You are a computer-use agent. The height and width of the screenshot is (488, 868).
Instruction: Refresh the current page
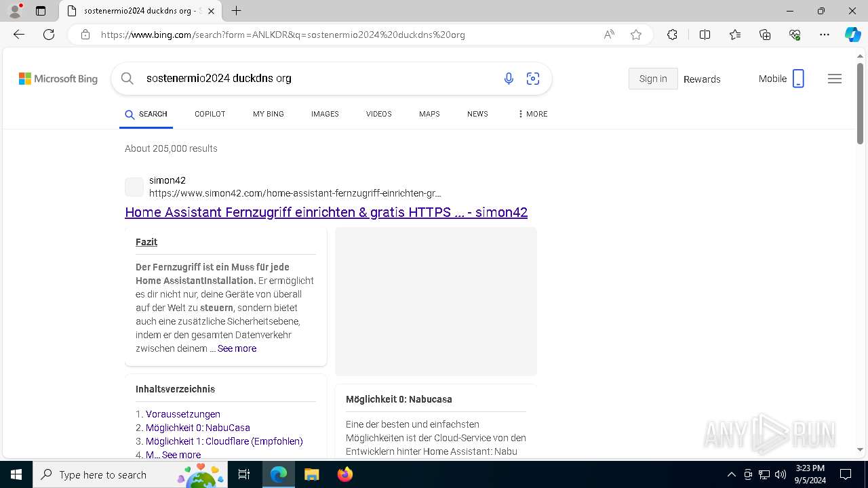tap(49, 35)
